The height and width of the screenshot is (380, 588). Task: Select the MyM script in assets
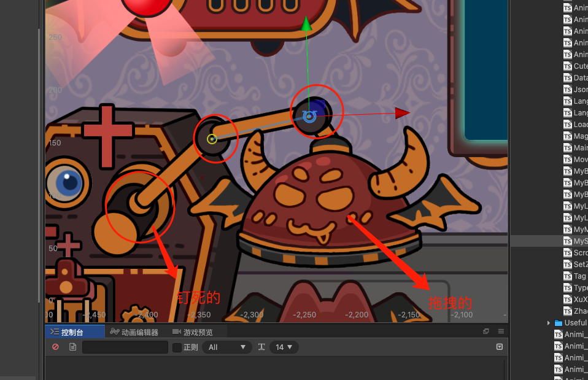click(x=575, y=229)
